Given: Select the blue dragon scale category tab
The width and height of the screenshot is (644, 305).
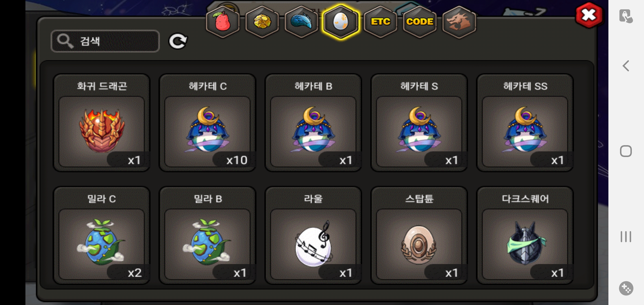Looking at the screenshot, I should (301, 22).
